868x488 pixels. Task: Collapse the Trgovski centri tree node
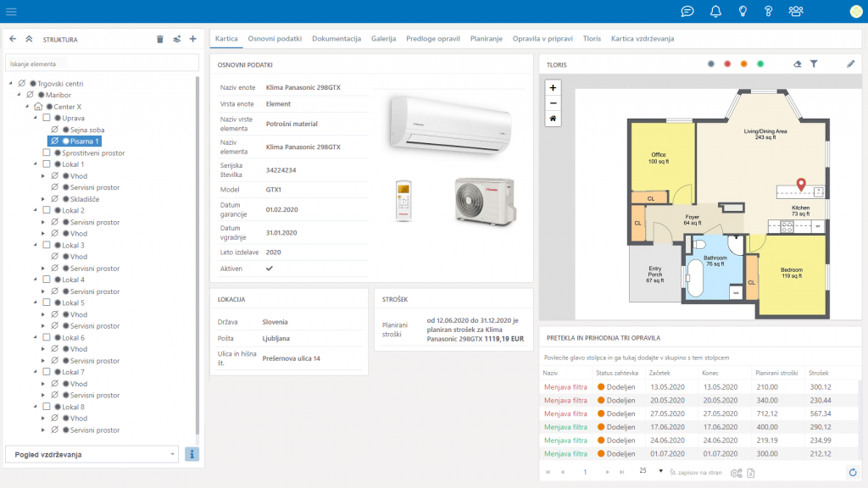pos(10,83)
